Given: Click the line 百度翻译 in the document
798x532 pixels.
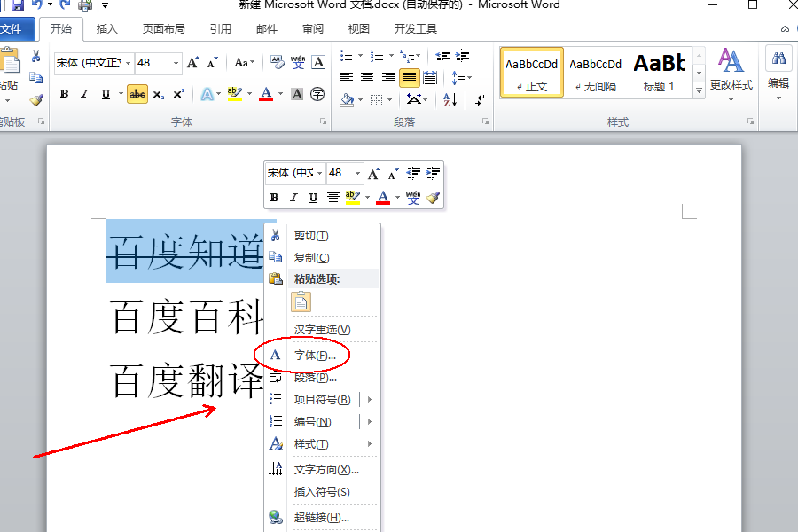Looking at the screenshot, I should 186,380.
